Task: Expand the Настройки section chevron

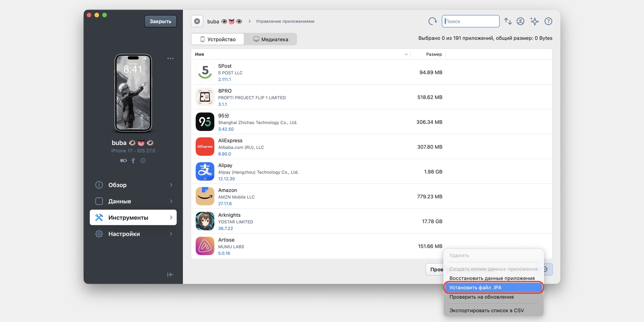Action: (171, 234)
